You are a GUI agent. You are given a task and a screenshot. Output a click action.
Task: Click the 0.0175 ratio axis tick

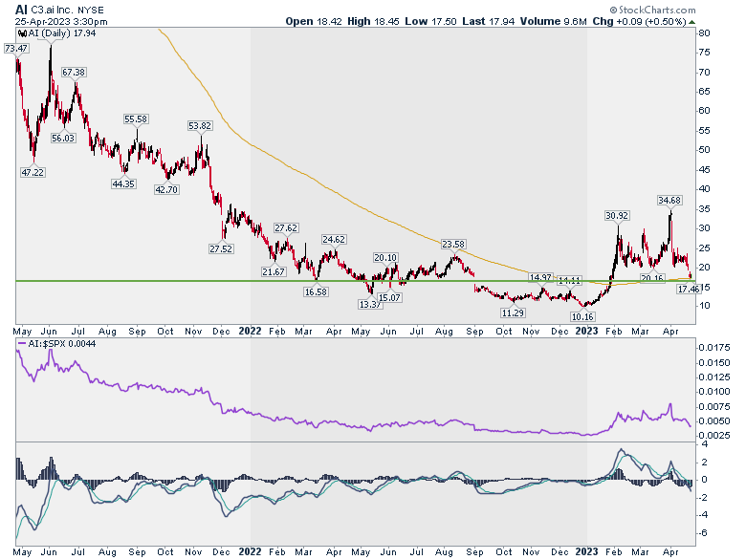coord(714,348)
